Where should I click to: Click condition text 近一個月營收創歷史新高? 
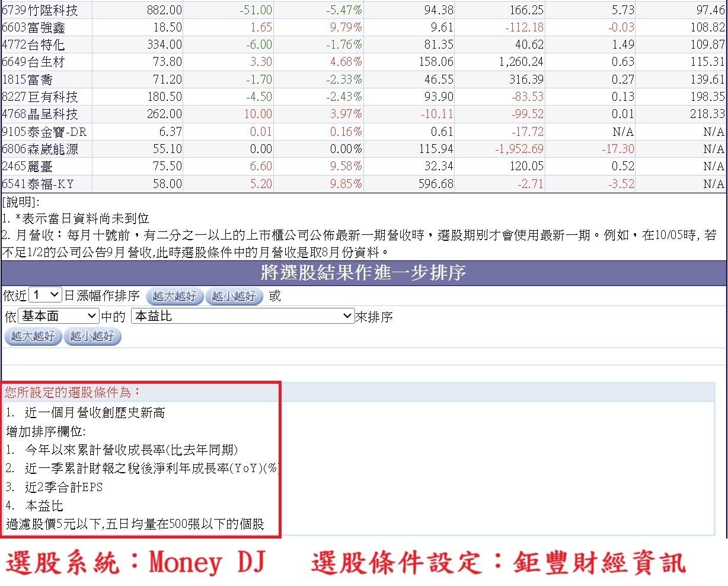coord(95,412)
